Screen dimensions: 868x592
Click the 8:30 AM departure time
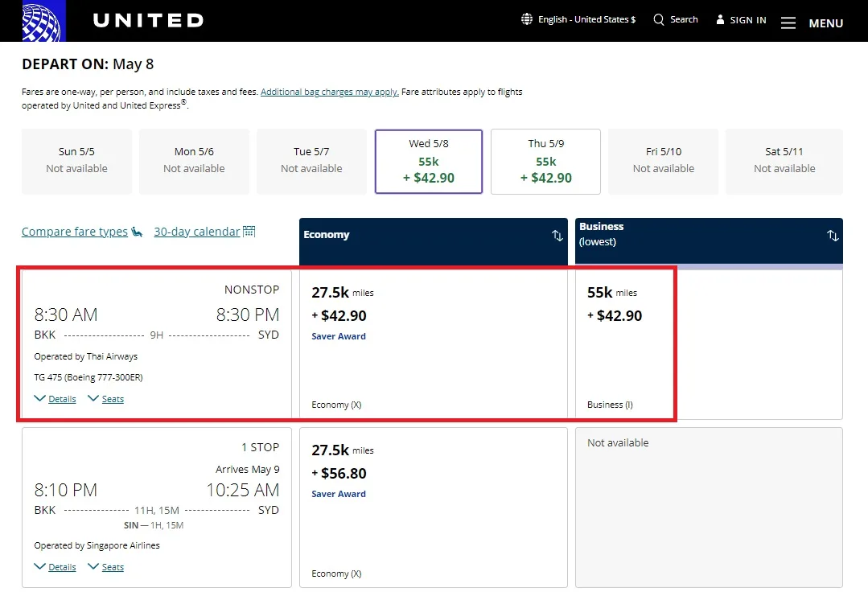[66, 314]
